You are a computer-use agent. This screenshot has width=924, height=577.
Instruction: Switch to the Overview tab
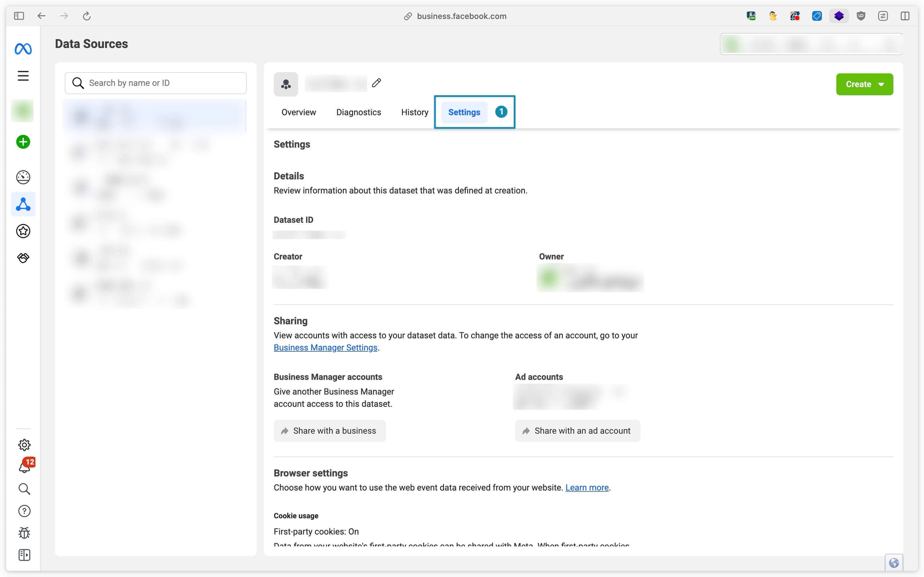[298, 112]
